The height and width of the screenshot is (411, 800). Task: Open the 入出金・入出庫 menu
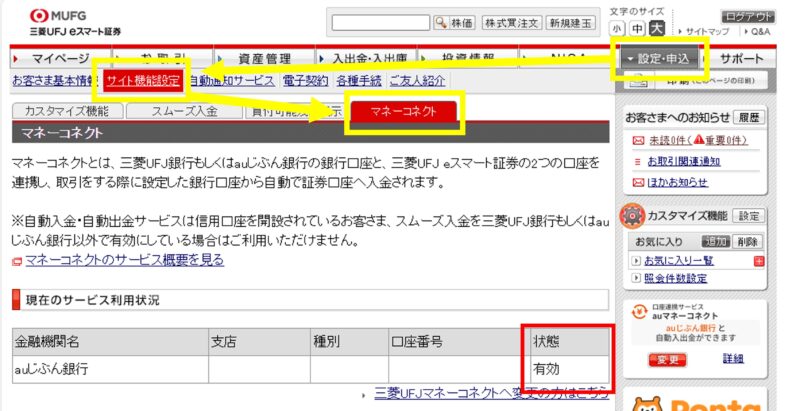pyautogui.click(x=366, y=58)
